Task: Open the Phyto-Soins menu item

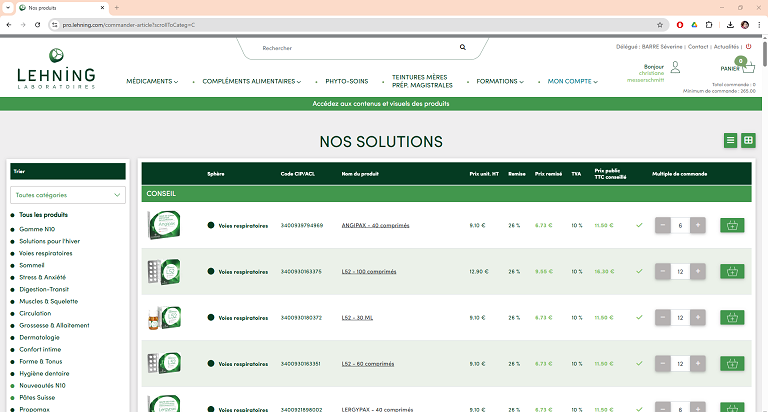Action: coord(346,82)
